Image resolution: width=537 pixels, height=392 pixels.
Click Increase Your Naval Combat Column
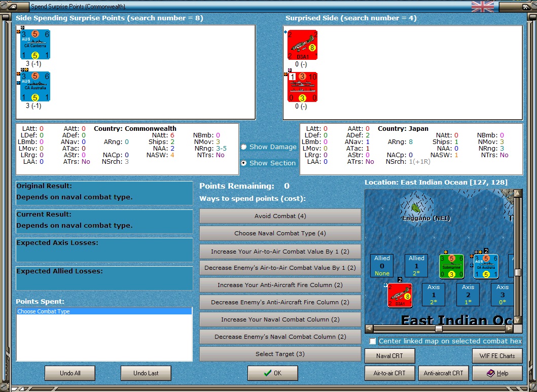[x=280, y=319]
